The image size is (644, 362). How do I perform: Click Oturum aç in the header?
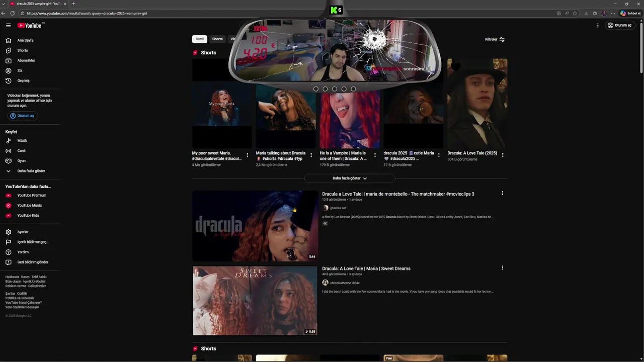pos(619,25)
